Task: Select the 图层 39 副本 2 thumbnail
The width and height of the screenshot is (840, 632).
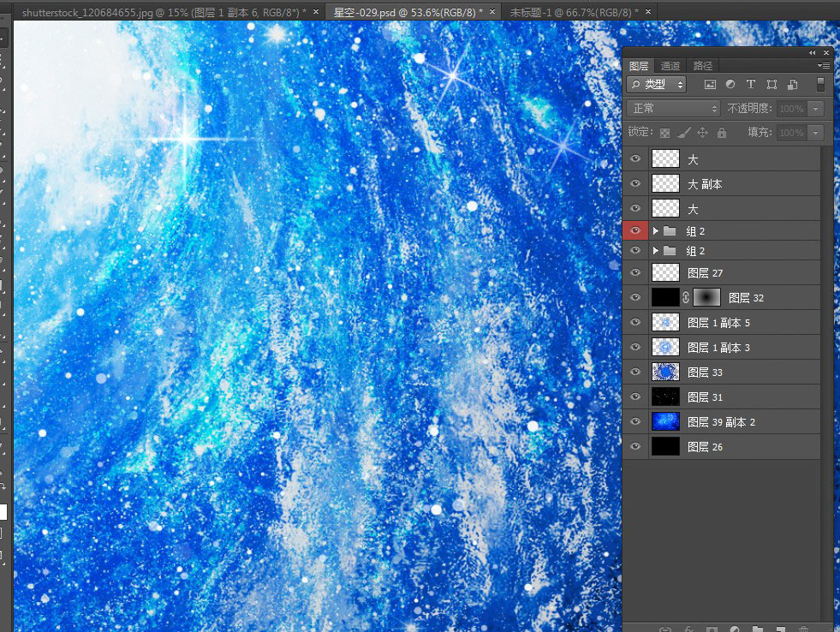Action: [665, 421]
